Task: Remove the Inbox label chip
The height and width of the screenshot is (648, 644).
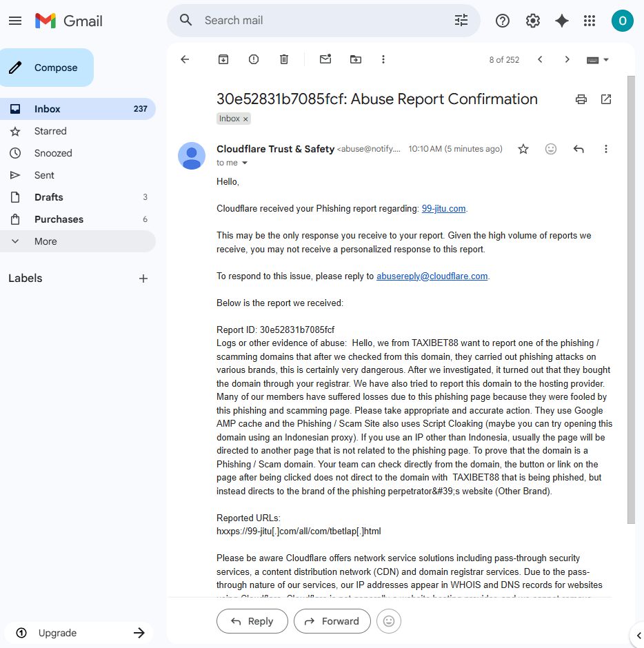Action: click(245, 119)
